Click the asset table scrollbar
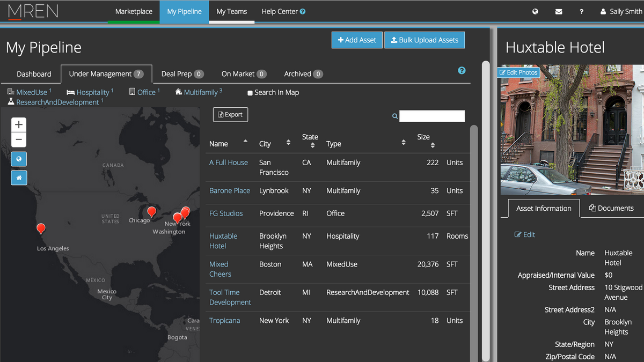 click(473, 243)
